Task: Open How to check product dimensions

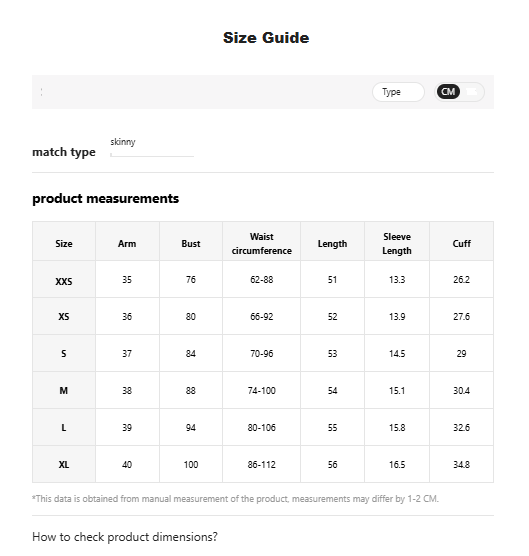Action: pos(125,537)
